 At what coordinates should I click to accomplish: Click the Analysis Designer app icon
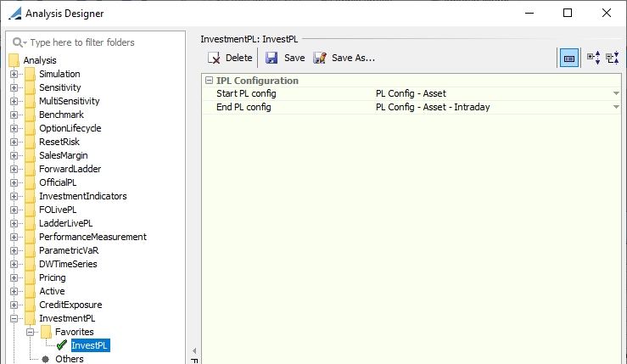(x=14, y=14)
